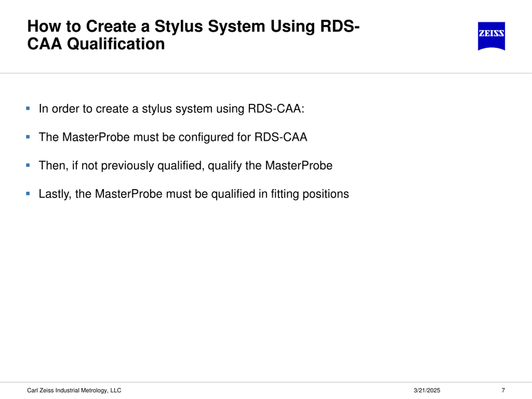Click the bullet marker before 'Lastly, the MasterProbe'
Screen dimensions: 532x399
click(28, 194)
